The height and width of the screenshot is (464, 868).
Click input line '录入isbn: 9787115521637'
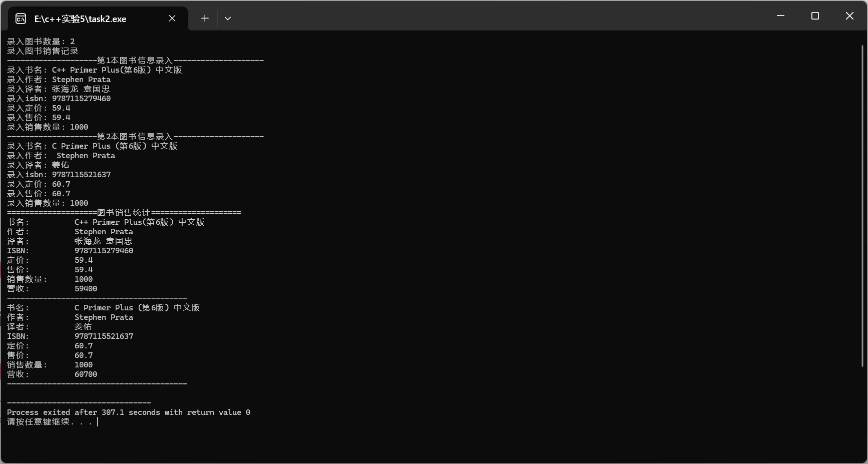click(59, 175)
